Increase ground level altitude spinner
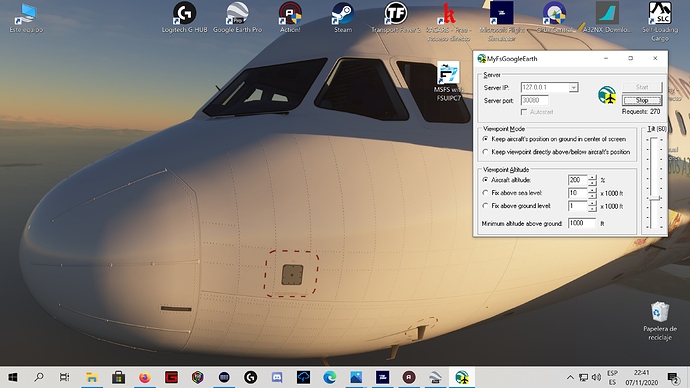Viewport: 690px width, 388px height. point(592,203)
